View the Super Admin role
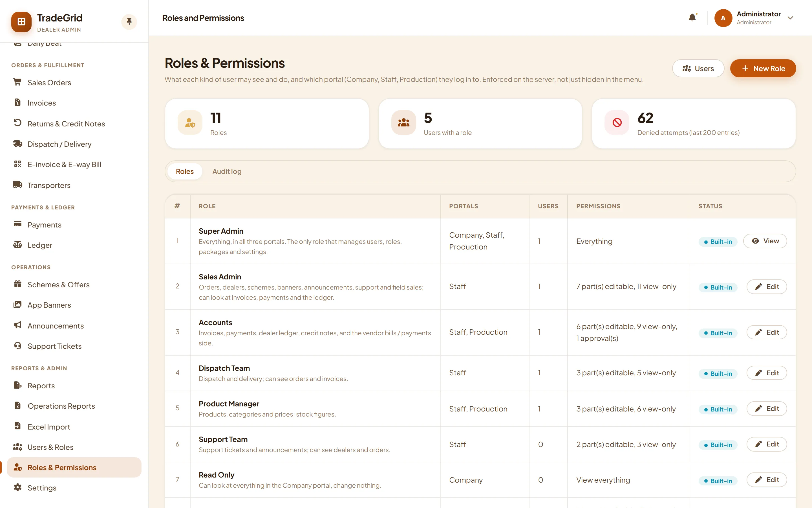 tap(765, 241)
